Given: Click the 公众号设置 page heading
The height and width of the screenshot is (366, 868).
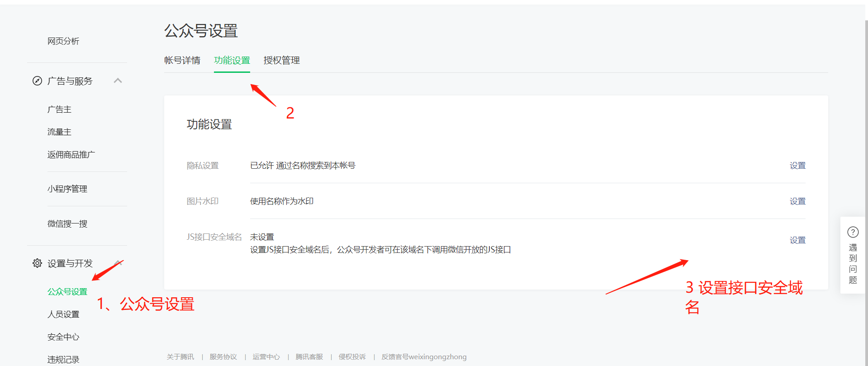Looking at the screenshot, I should click(x=201, y=31).
